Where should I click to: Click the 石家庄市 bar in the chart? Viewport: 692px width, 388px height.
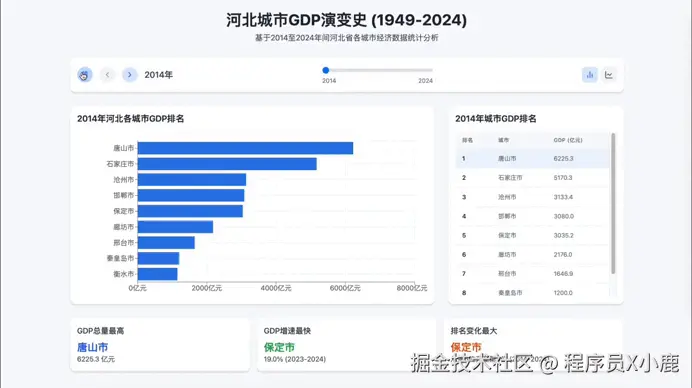tap(227, 164)
